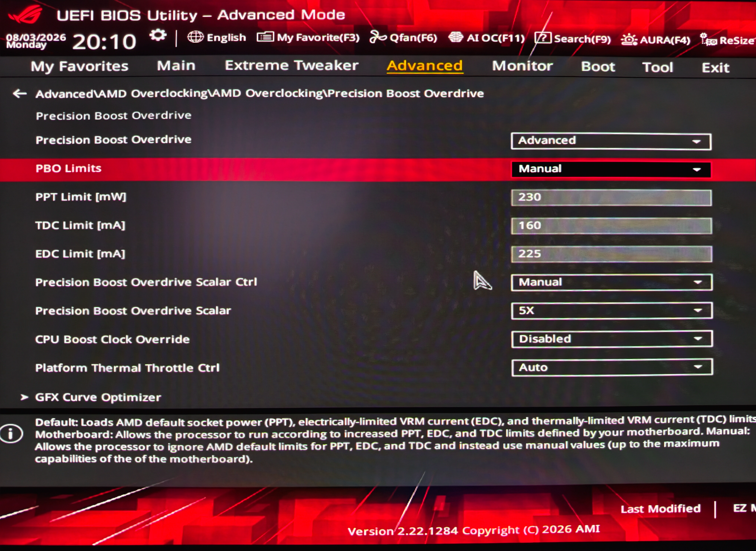
Task: Open the CPU Boost Clock Override dropdown
Action: (612, 339)
